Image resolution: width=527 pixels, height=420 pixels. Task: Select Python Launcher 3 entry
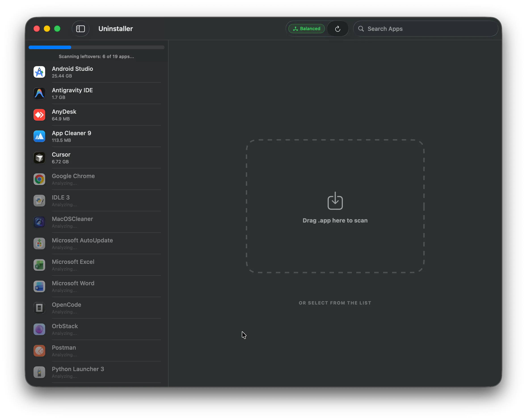click(x=97, y=372)
